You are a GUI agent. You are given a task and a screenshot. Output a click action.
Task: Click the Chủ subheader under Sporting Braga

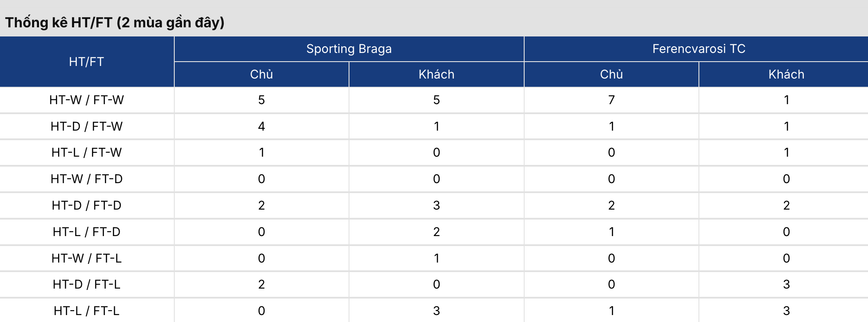tap(261, 75)
